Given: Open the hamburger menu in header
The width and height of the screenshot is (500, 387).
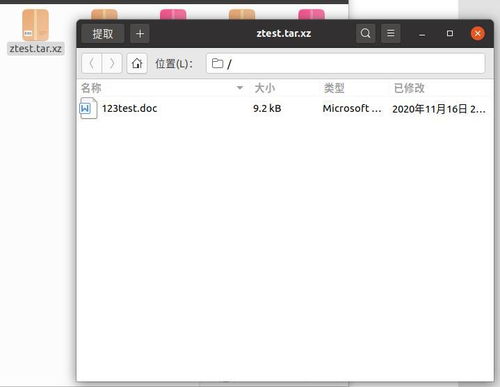Looking at the screenshot, I should [x=391, y=33].
